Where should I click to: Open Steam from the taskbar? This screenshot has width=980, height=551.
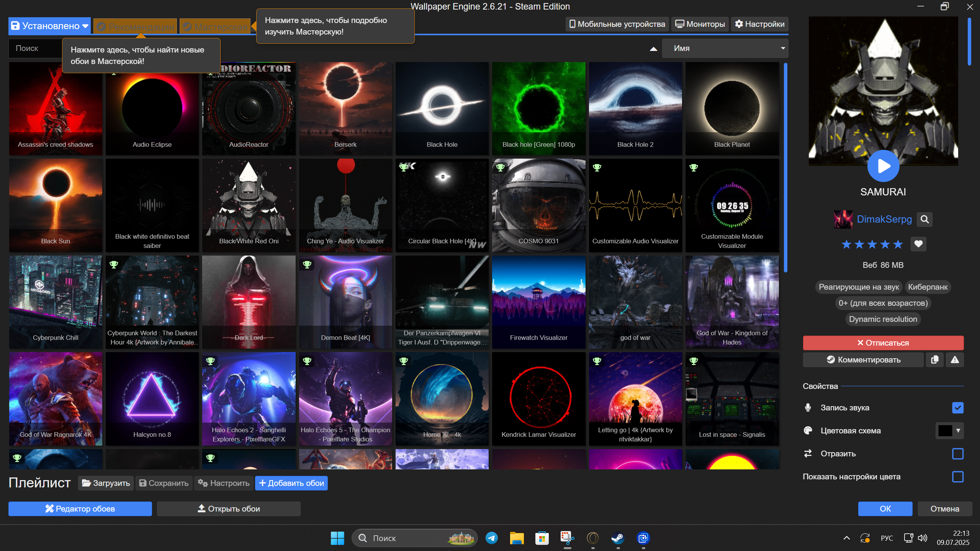(x=617, y=538)
